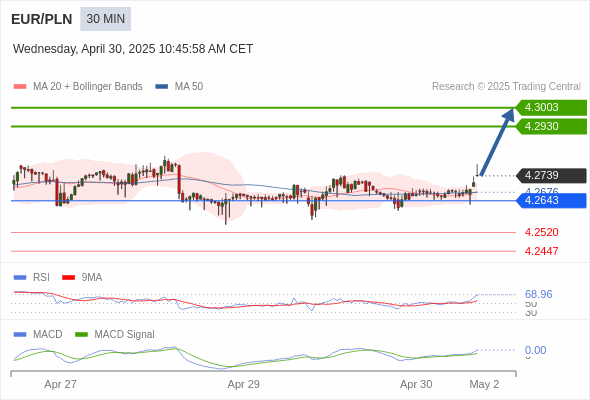The height and width of the screenshot is (400, 590).
Task: Click the blue upward forecast arrow
Action: point(497,141)
